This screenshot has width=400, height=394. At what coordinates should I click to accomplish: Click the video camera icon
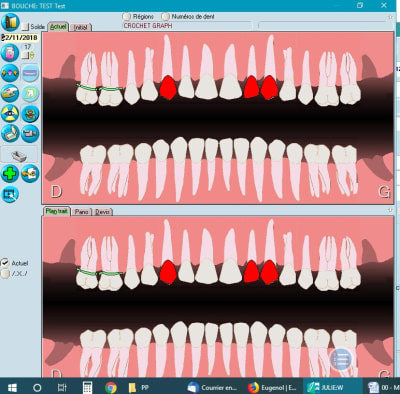[x=30, y=134]
